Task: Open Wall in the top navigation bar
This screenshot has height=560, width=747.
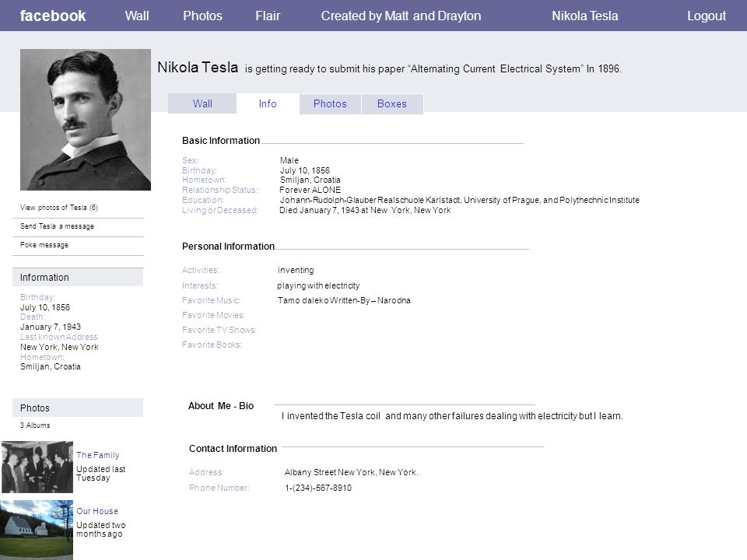Action: (x=137, y=16)
